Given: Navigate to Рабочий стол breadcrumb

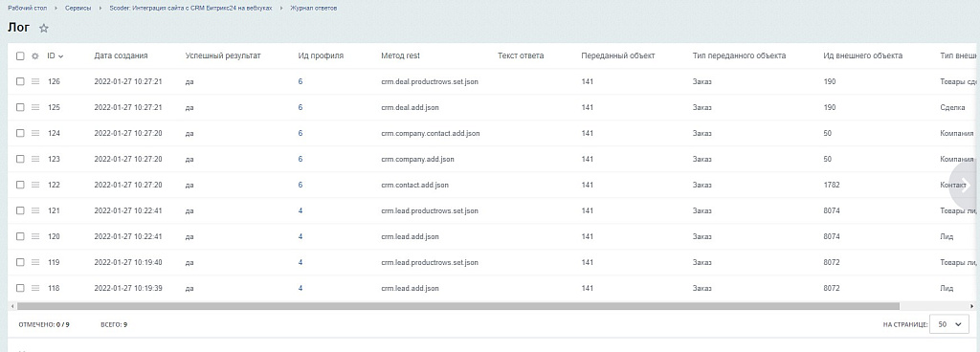Looking at the screenshot, I should pyautogui.click(x=28, y=8).
